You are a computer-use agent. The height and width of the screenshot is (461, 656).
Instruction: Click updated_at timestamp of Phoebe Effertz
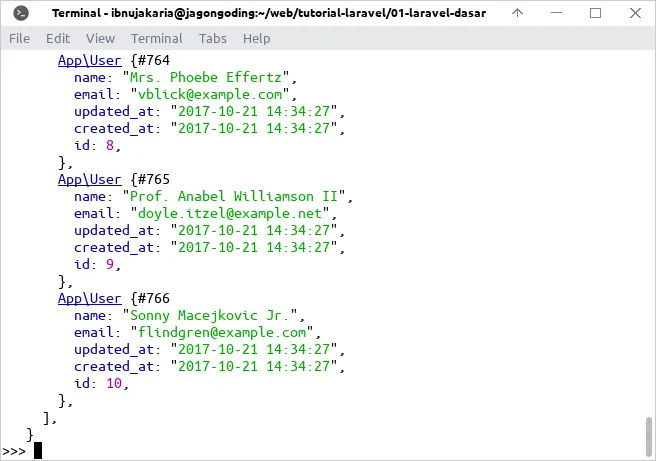(254, 111)
